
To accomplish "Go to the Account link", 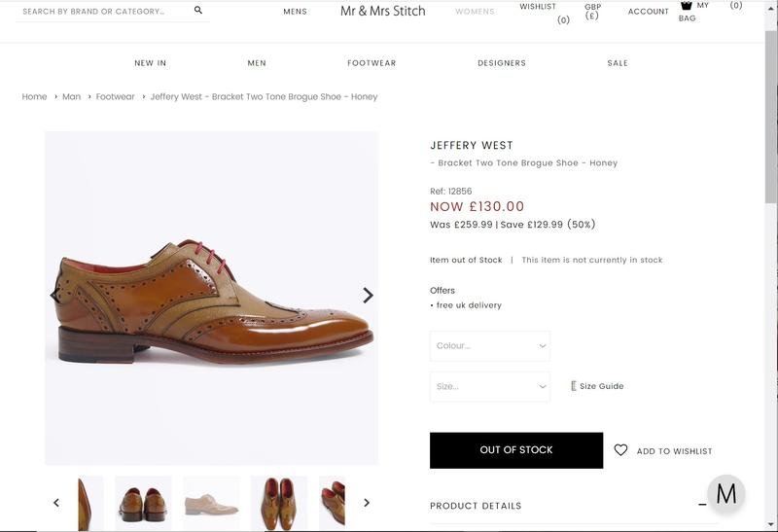I will coord(649,12).
